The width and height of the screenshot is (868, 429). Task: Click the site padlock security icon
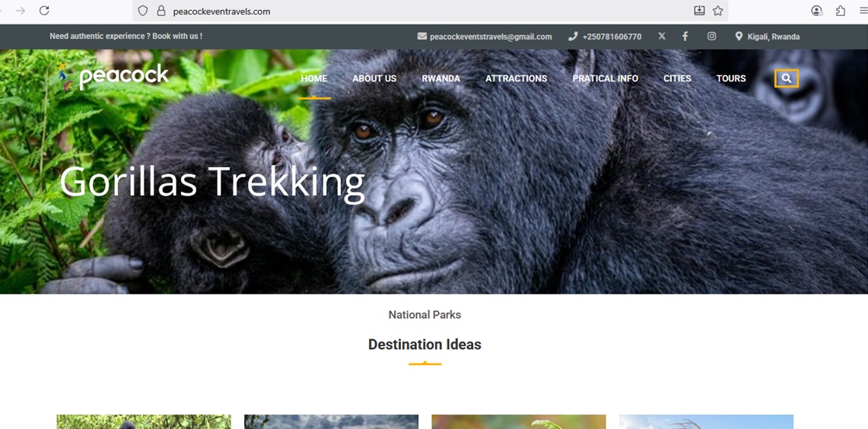coord(161,11)
